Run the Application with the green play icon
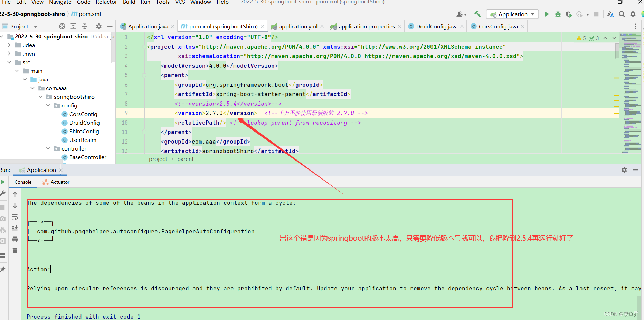This screenshot has height=320, width=644. tap(547, 14)
